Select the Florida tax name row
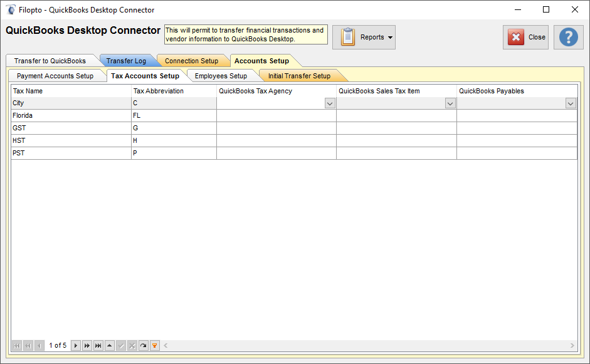This screenshot has width=590, height=364. point(71,116)
